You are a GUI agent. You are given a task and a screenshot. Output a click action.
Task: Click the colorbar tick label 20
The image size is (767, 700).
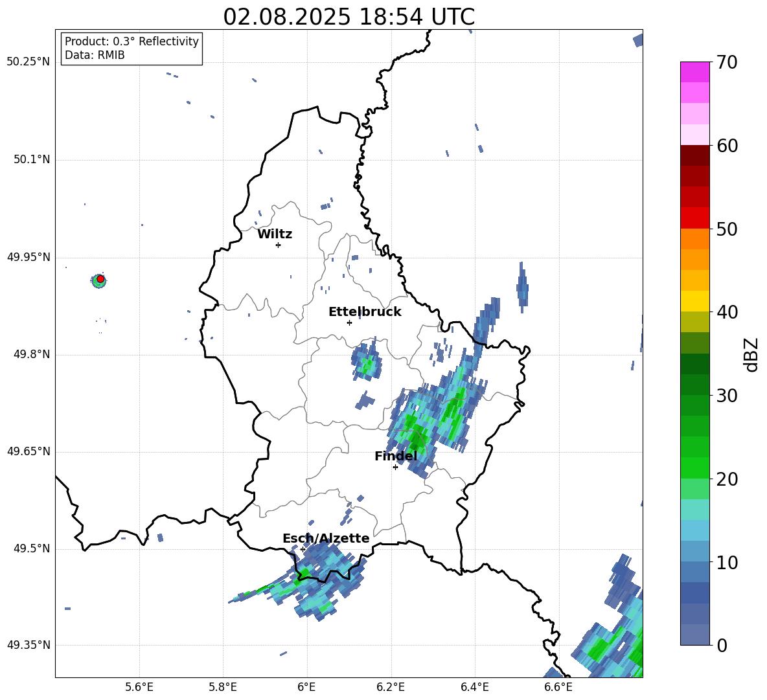point(726,479)
